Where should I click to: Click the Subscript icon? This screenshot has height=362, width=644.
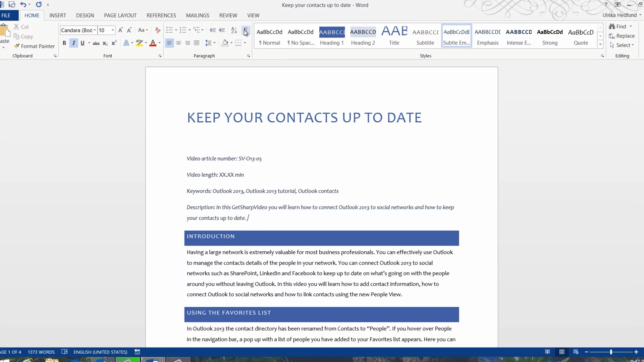pyautogui.click(x=105, y=43)
